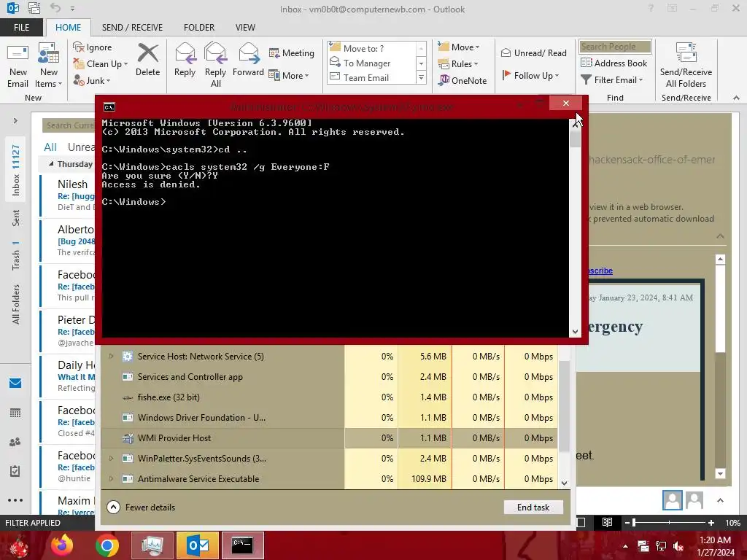This screenshot has width=747, height=560.
Task: Switch to Tasks view icon
Action: [15, 471]
